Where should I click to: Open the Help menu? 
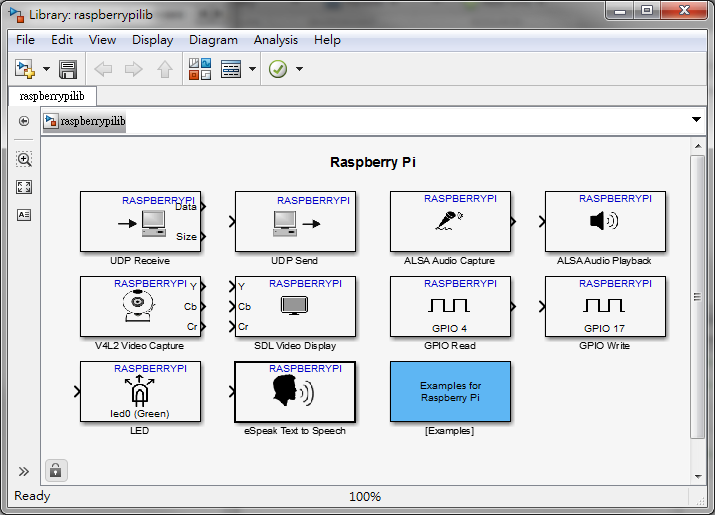coord(327,40)
